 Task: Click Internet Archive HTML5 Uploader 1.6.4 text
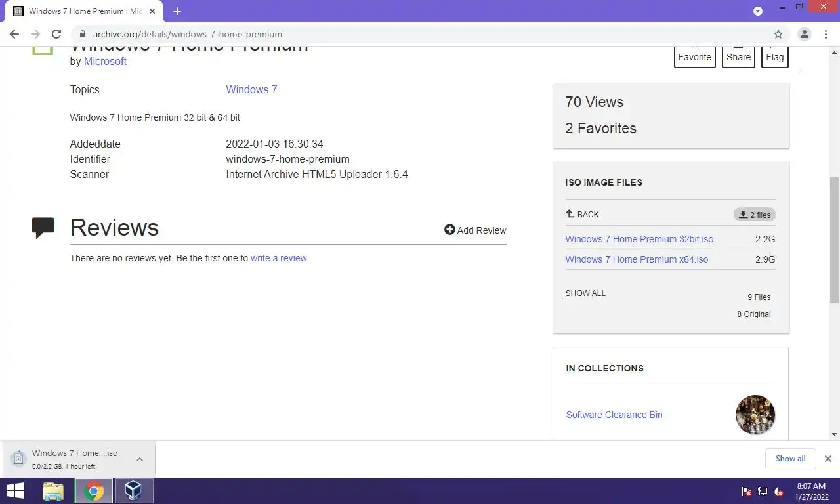click(x=317, y=174)
